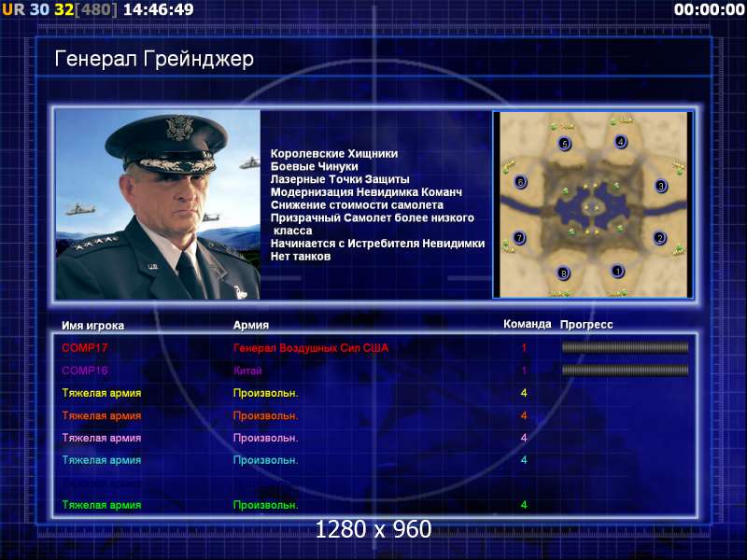This screenshot has height=560, width=747.
Task: Click 'Модернизация Невидимка Команч' text
Action: click(x=366, y=192)
